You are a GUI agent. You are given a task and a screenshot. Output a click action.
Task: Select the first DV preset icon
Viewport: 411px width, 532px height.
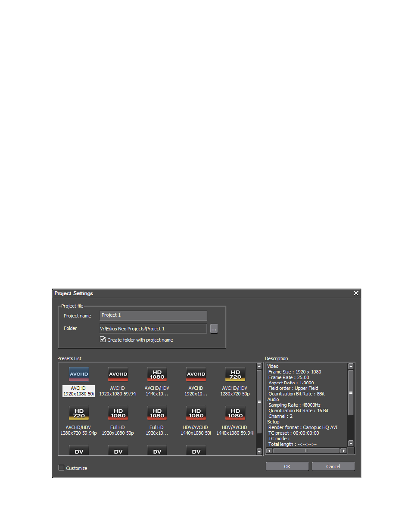pos(79,451)
